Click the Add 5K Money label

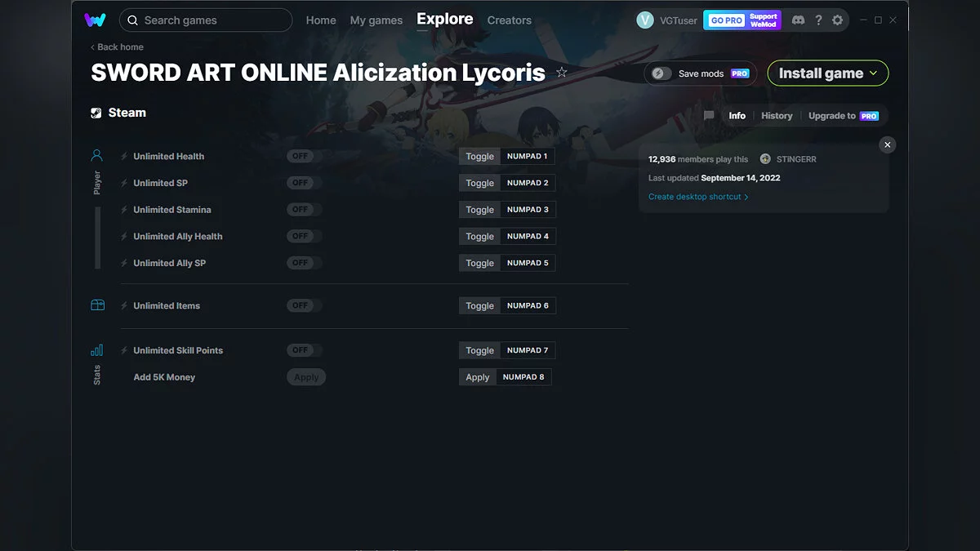pos(164,377)
